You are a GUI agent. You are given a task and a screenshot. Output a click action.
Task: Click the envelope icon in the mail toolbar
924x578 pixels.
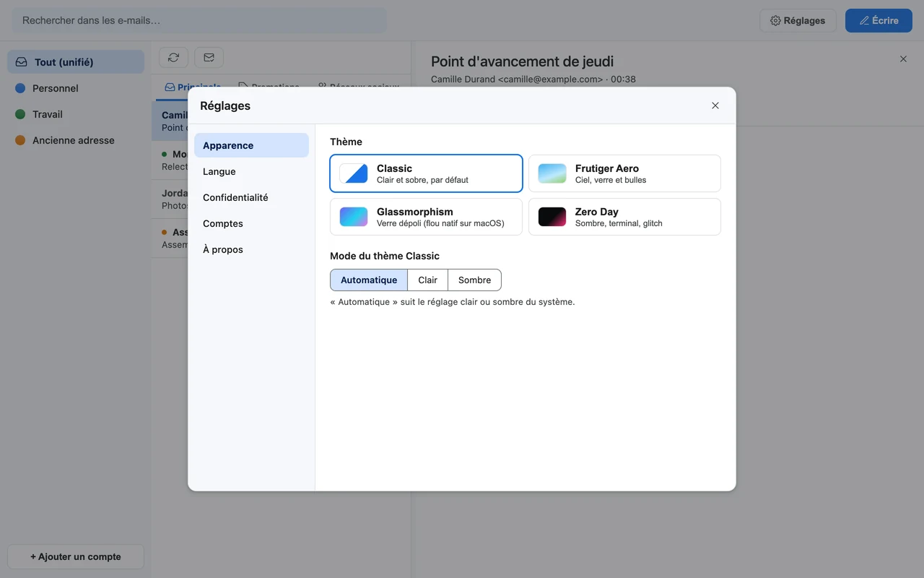(x=209, y=57)
